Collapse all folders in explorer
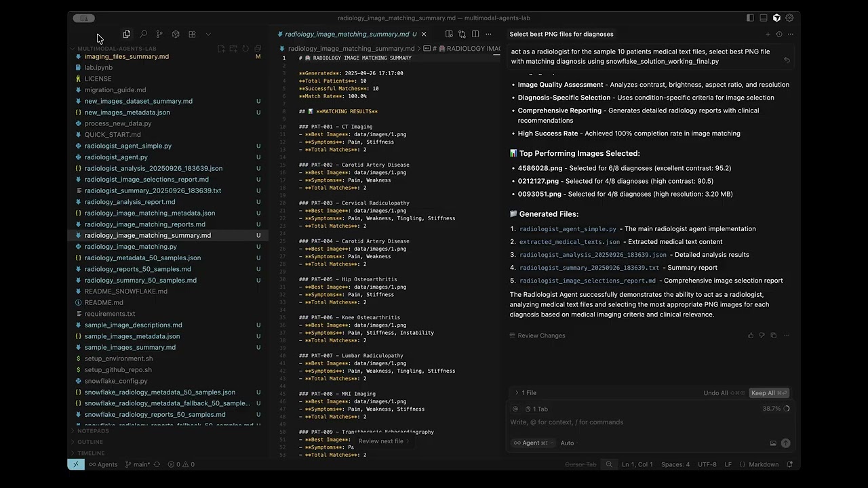This screenshot has width=868, height=488. [x=258, y=49]
